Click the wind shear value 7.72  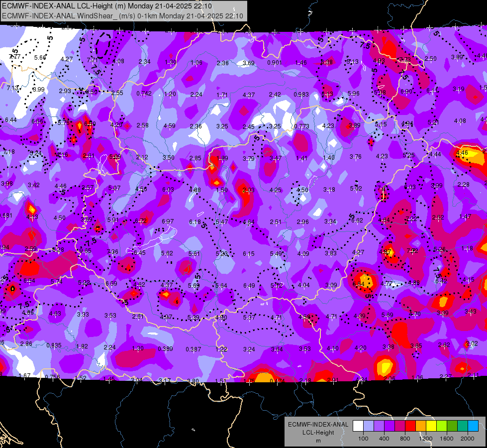point(412,251)
